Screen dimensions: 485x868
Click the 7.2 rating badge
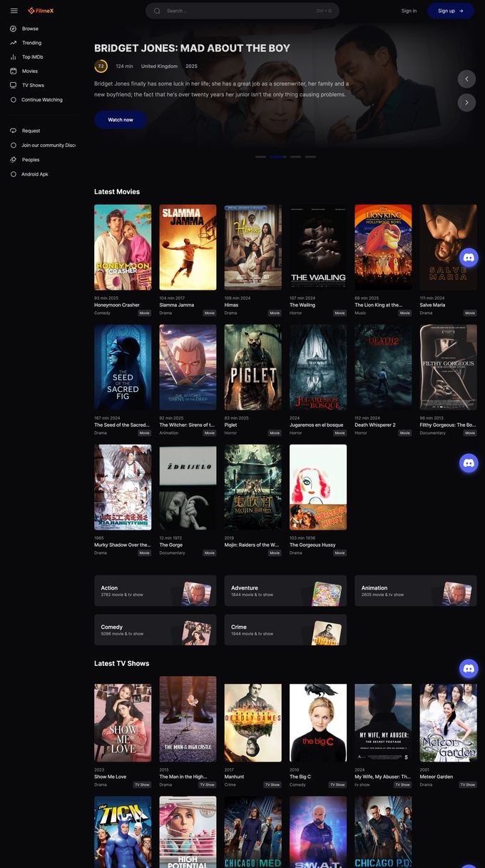(x=101, y=66)
